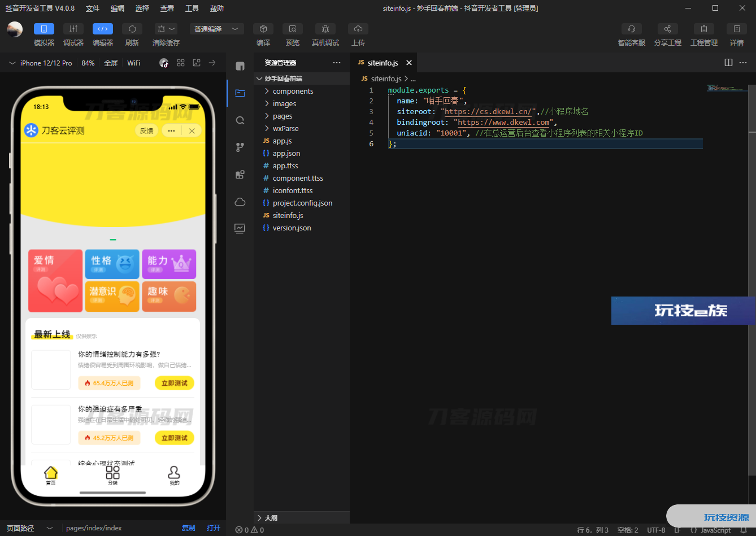The height and width of the screenshot is (536, 756).
Task: Open the 选择 menu
Action: (x=142, y=8)
